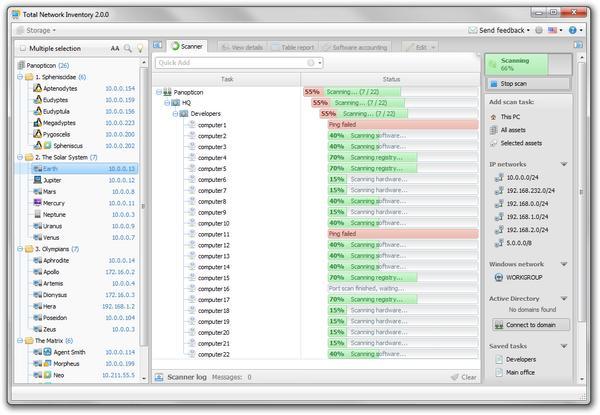600x415 pixels.
Task: Open the Storage menu
Action: (x=37, y=30)
